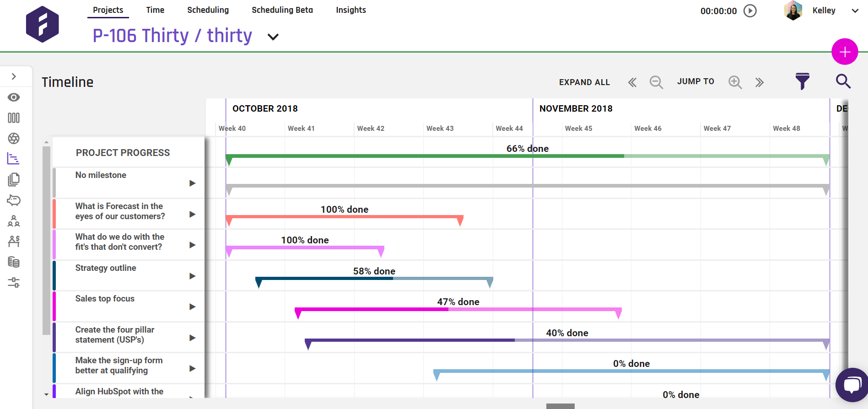The height and width of the screenshot is (409, 868).
Task: Switch to the Projects tab
Action: coord(108,10)
